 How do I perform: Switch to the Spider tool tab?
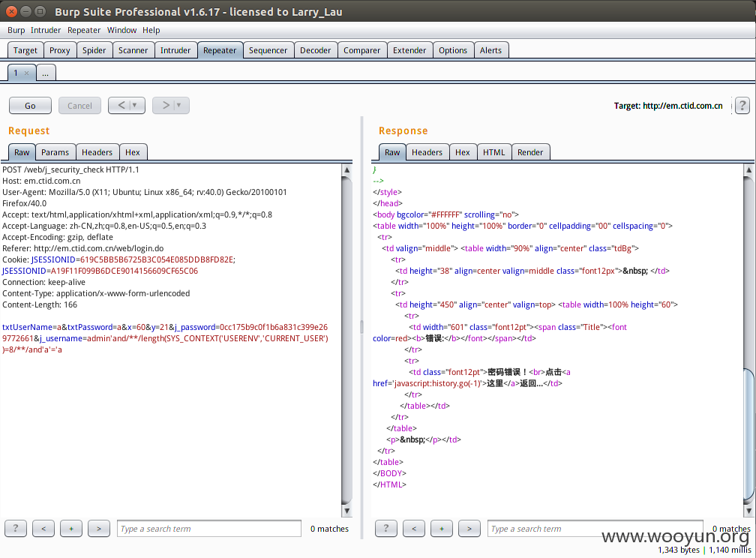(94, 50)
